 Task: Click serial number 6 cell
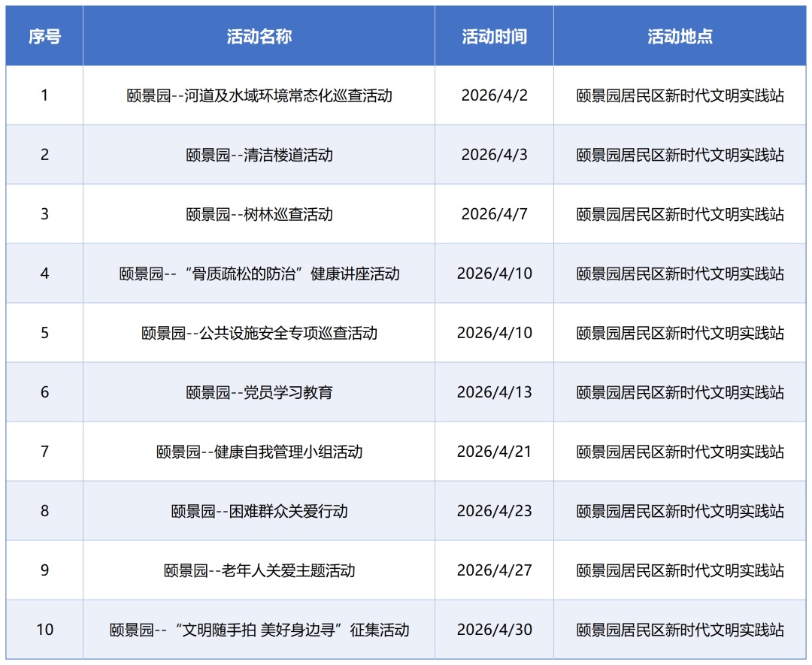(44, 392)
